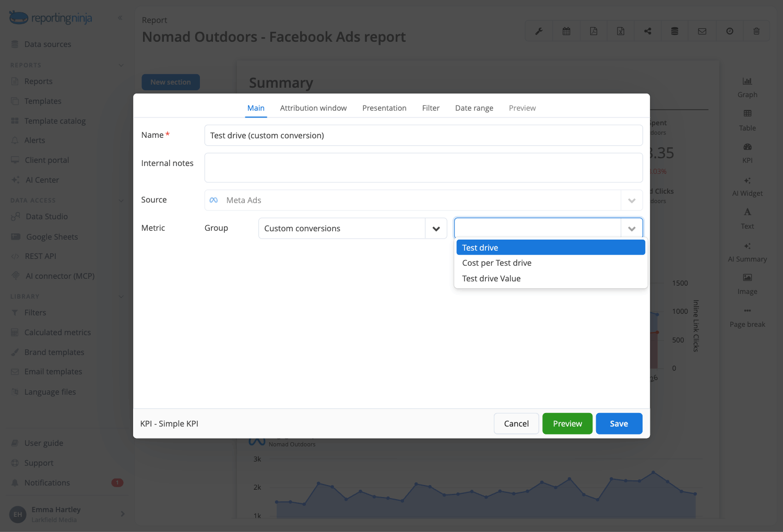Collapse the DATA ACCESS sidebar section
The width and height of the screenshot is (783, 532).
click(x=121, y=200)
